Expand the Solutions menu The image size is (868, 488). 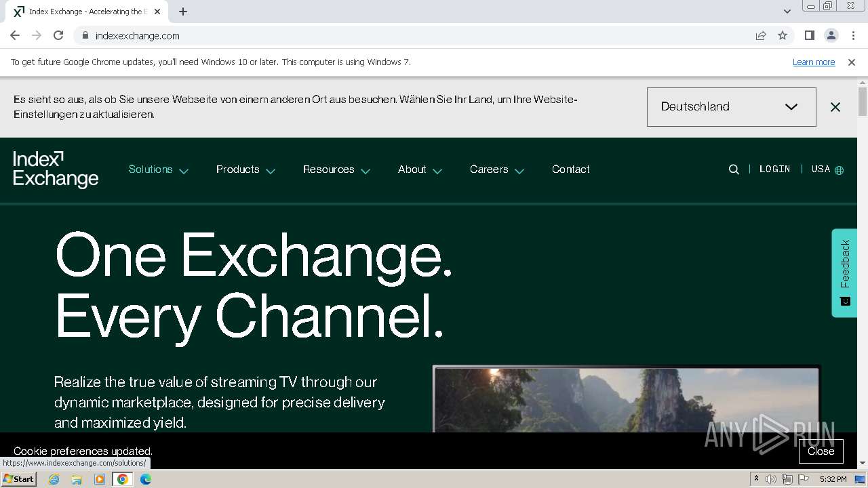point(158,169)
